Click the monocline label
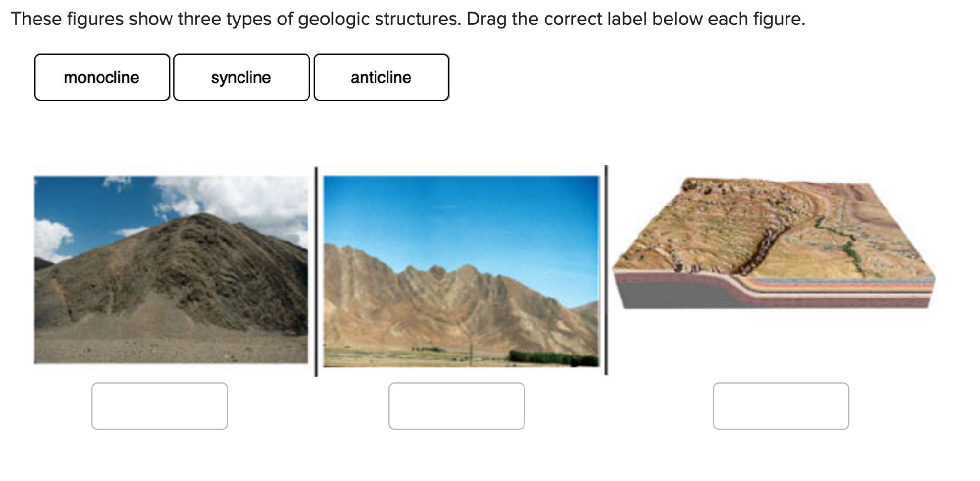The image size is (980, 481). (x=102, y=77)
